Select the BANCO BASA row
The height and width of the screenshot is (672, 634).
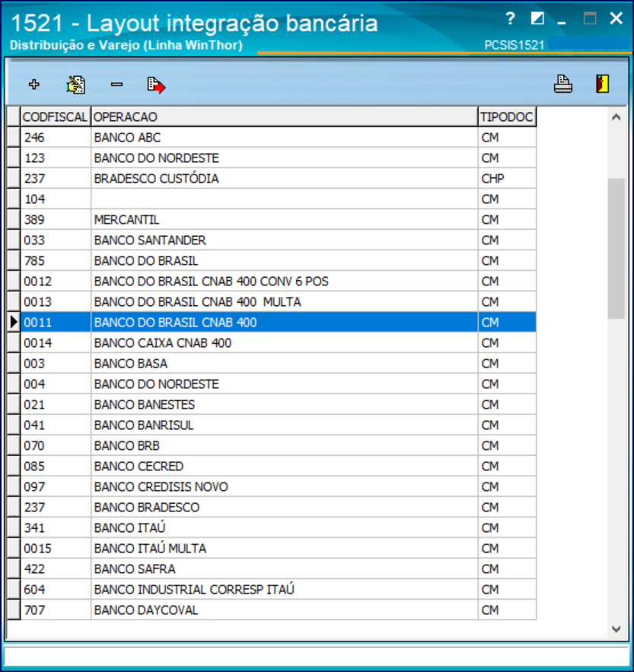tap(279, 364)
